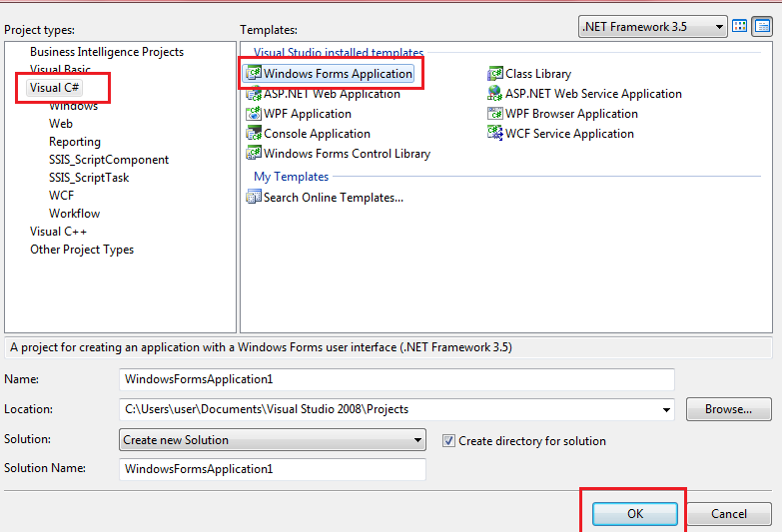Open the Location path dropdown arrow
This screenshot has width=782, height=532.
[666, 410]
